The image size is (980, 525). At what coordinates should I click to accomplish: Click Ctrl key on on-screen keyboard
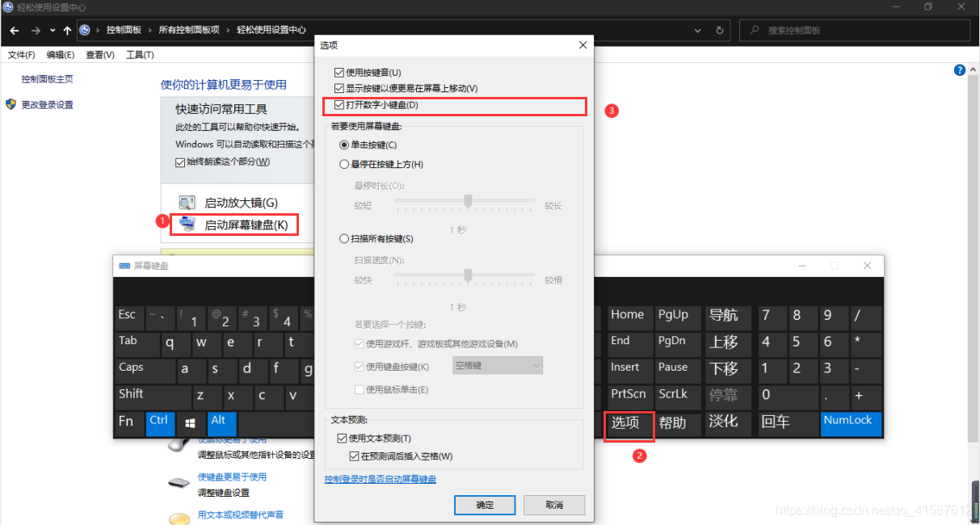[160, 423]
